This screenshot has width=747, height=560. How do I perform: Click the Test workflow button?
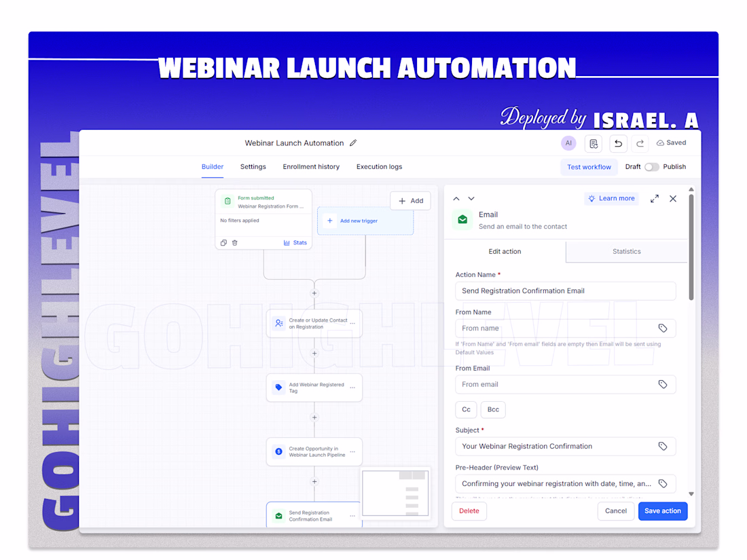(589, 167)
